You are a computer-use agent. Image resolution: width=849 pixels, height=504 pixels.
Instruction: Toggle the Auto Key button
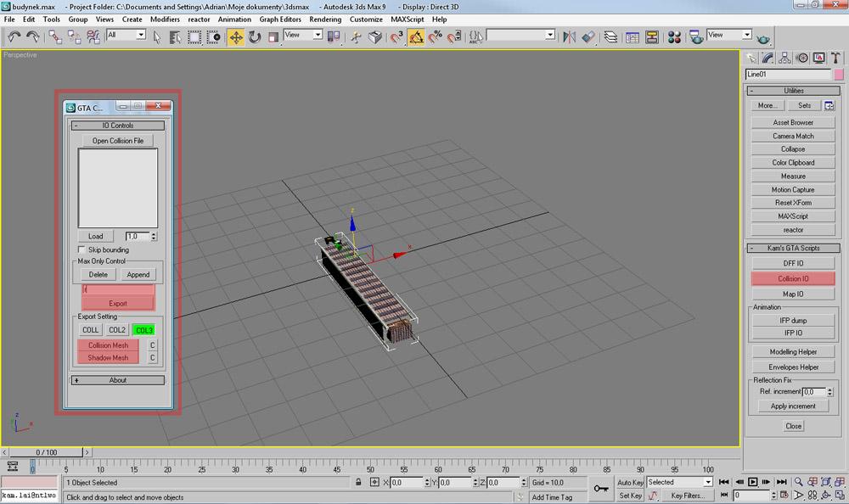pos(630,482)
